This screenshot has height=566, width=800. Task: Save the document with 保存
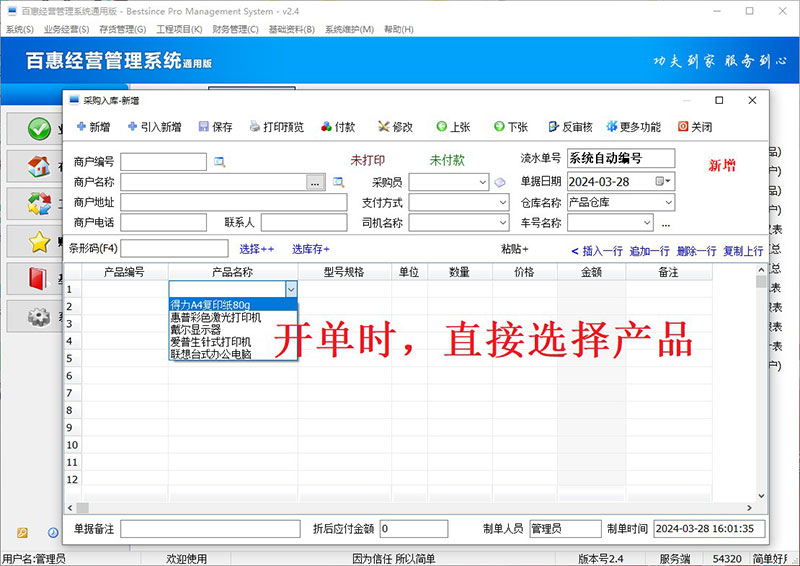[x=215, y=127]
